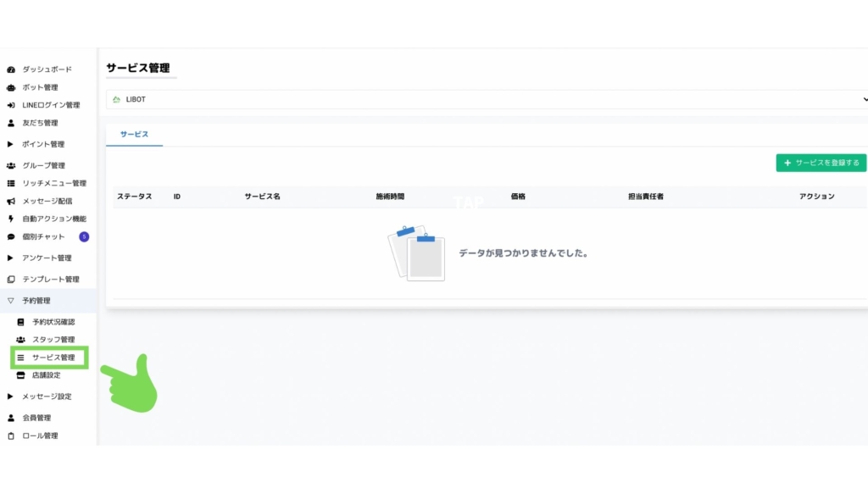Click the dashboard gauge icon in sidebar
868x488 pixels.
pos(11,69)
